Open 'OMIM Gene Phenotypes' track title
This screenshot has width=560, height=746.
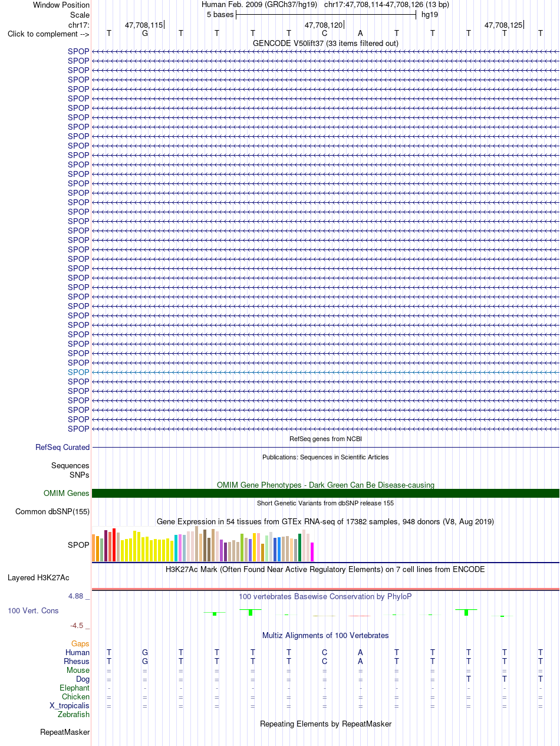click(325, 485)
